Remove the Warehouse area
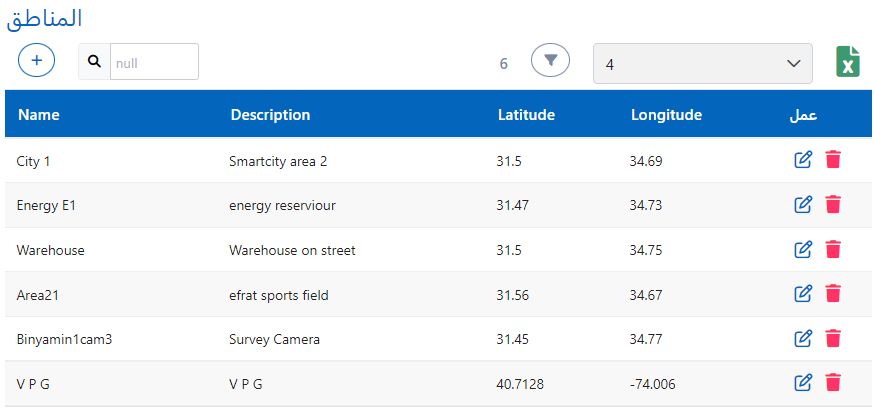 (833, 250)
